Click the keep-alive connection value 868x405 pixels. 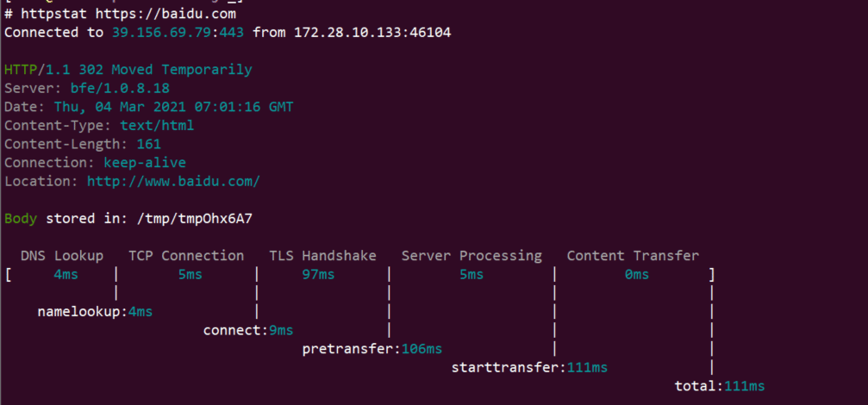pyautogui.click(x=145, y=163)
